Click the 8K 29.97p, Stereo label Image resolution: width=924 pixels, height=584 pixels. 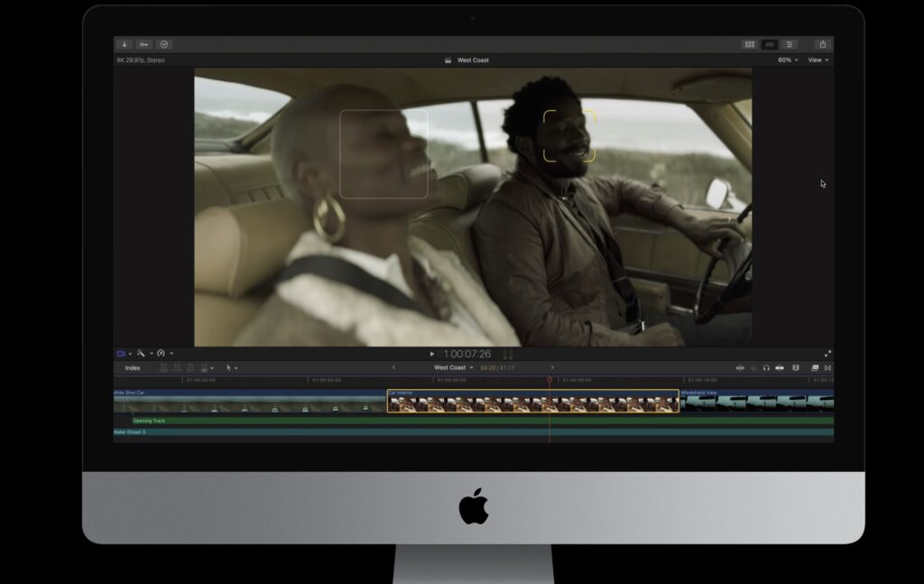(141, 60)
